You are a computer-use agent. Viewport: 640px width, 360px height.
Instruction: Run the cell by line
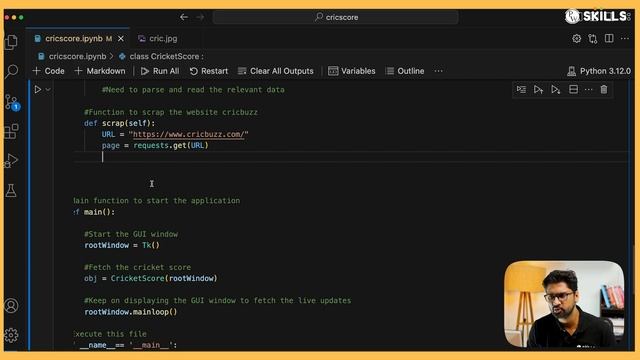pyautogui.click(x=521, y=89)
